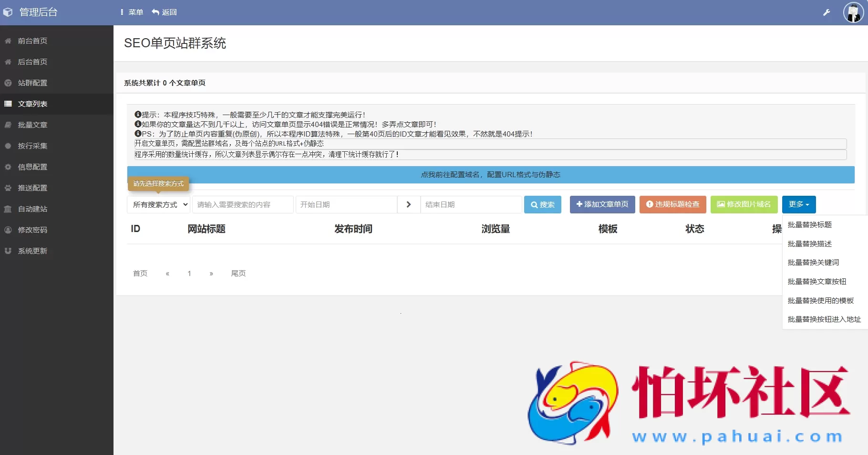The image size is (868, 455).
Task: Click the user avatar icon
Action: (853, 12)
